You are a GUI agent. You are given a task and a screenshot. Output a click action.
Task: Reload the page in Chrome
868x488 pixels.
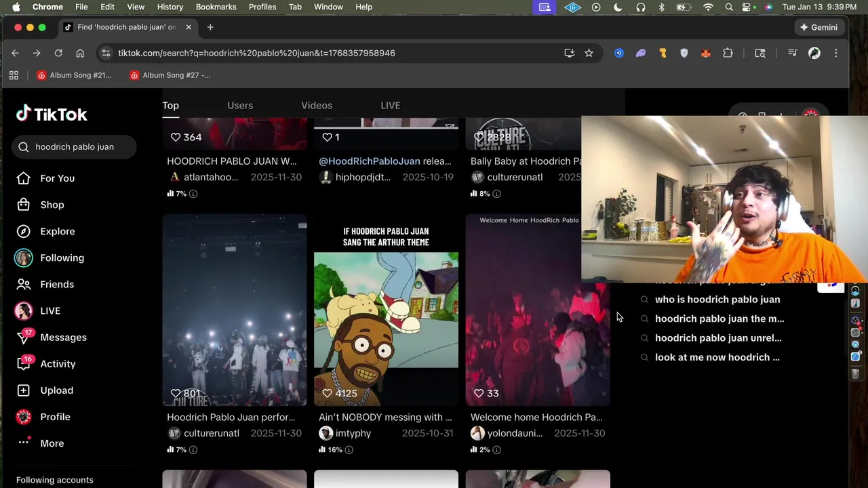(x=58, y=53)
